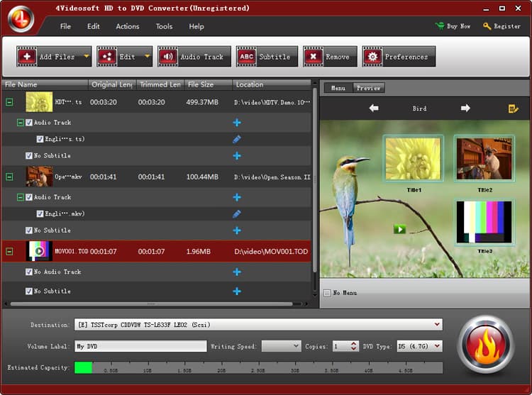
Task: Sort by File Size column header
Action: 209,84
